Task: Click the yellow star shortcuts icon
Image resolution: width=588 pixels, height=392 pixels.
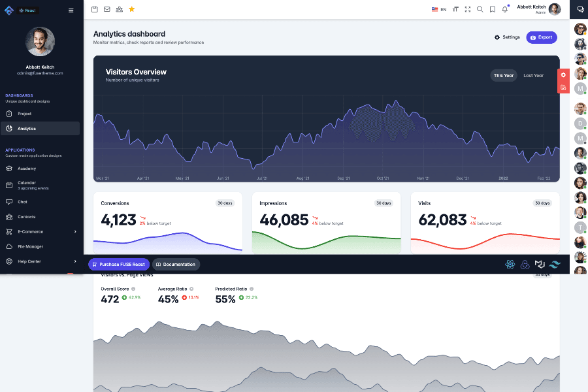Action: [131, 9]
